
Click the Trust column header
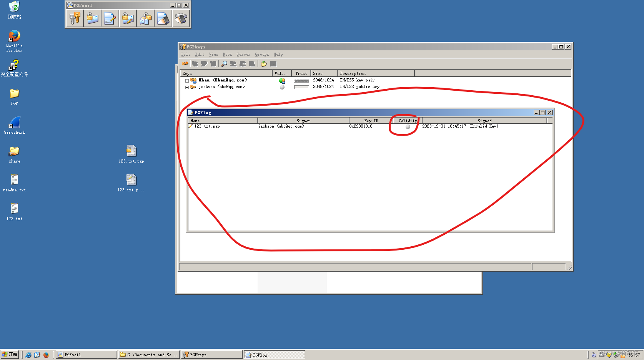[301, 73]
